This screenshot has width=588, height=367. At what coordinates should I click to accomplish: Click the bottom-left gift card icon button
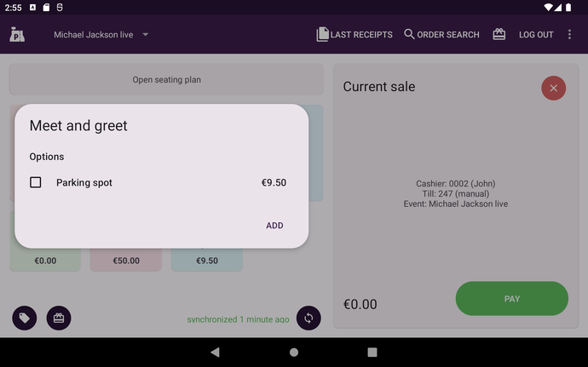tap(59, 318)
